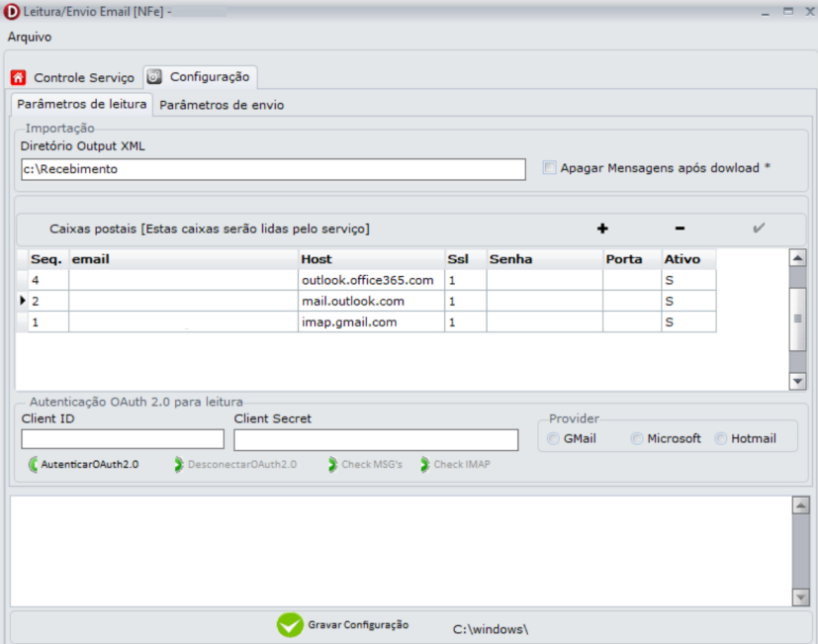Click the empty log text area

[x=401, y=551]
